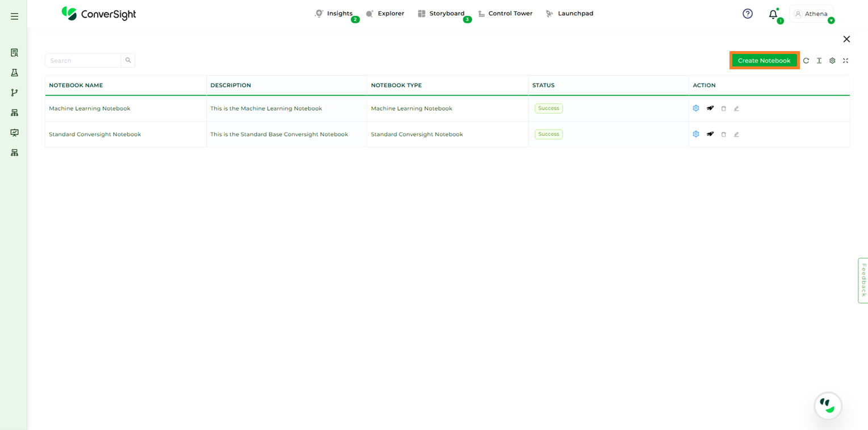Launch the Machine Learning Notebook via rocket icon

(x=710, y=108)
